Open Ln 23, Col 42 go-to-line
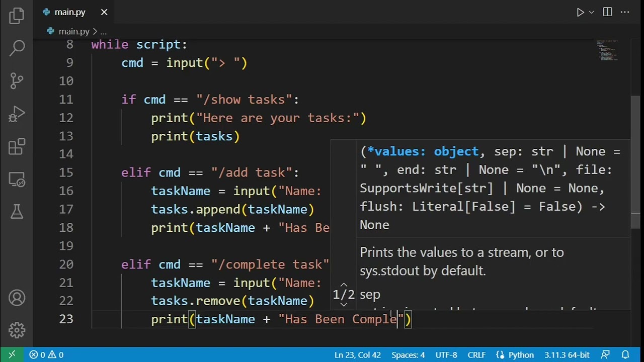This screenshot has height=362, width=644. click(x=358, y=354)
